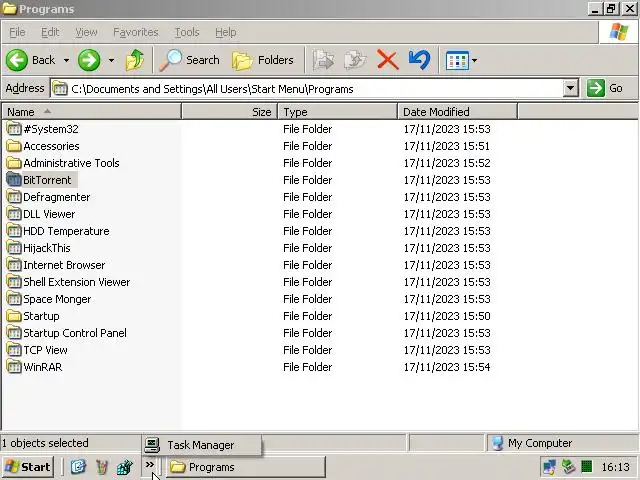The width and height of the screenshot is (640, 480).
Task: Sort by the Type column header
Action: pos(338,111)
